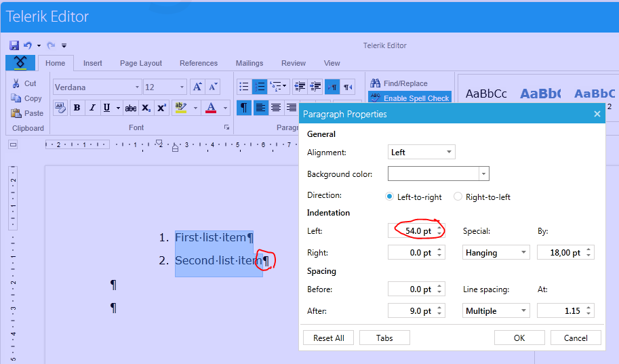Viewport: 619px width, 364px height.
Task: Select the Right-to-left direction radio button
Action: click(458, 197)
